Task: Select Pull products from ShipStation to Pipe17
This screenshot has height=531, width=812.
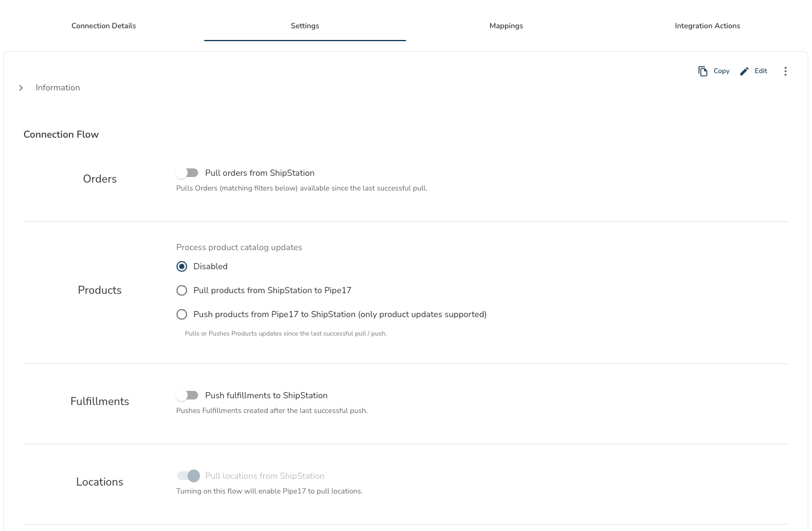Action: [x=181, y=291]
